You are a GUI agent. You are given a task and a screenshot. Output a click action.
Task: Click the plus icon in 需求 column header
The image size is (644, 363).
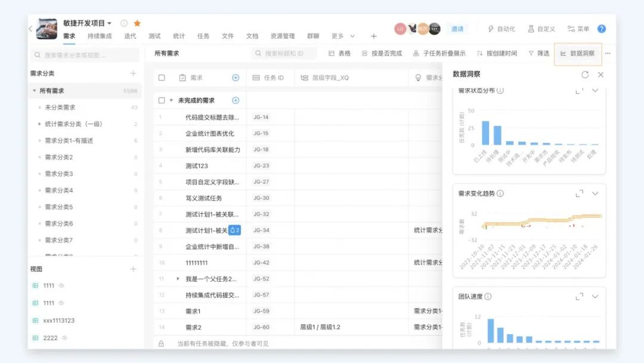point(236,78)
